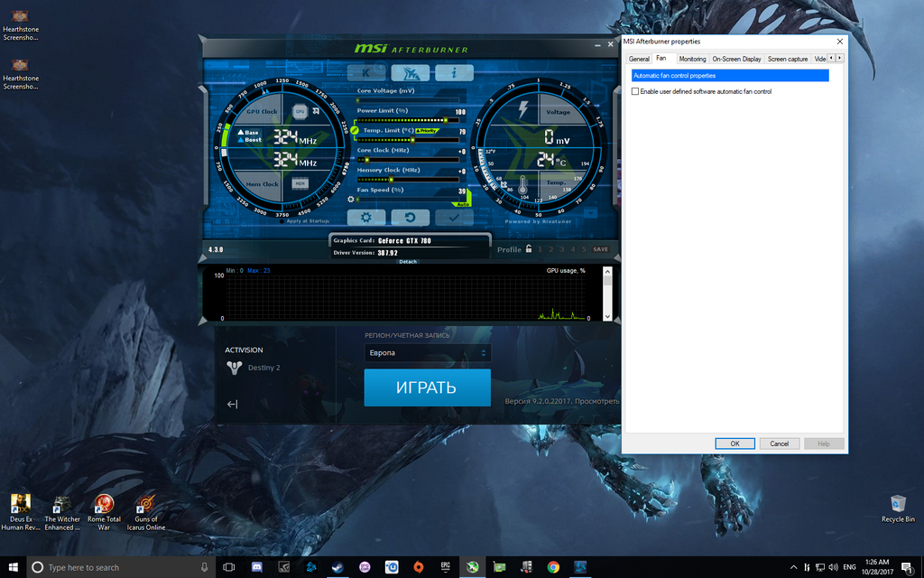Open Discord from the taskbar
Image resolution: width=924 pixels, height=578 pixels.
257,567
